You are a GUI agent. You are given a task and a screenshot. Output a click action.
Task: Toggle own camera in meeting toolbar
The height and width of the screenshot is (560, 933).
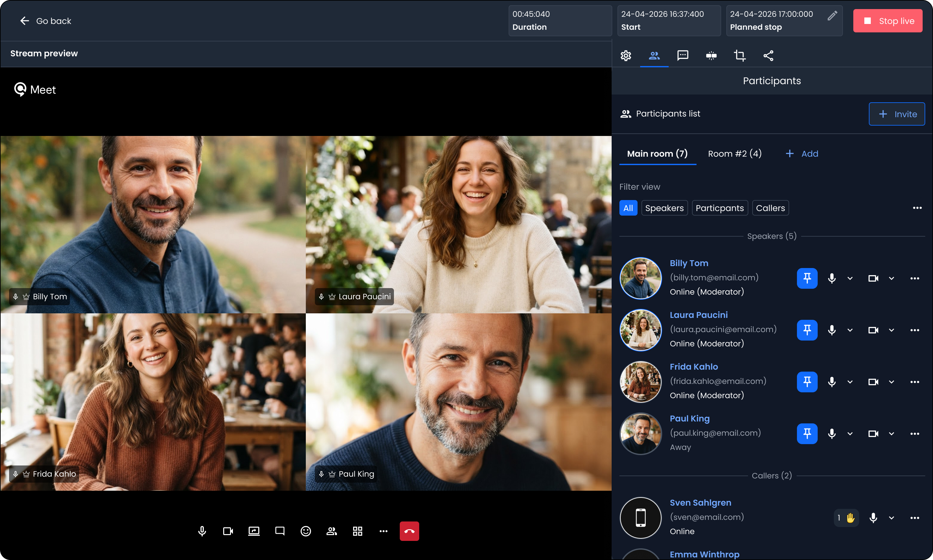pyautogui.click(x=228, y=531)
